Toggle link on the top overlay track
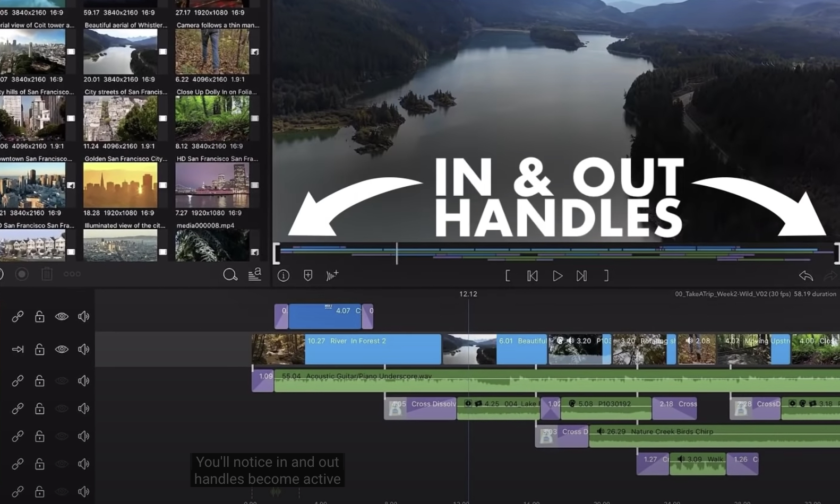The width and height of the screenshot is (840, 504). [x=18, y=317]
